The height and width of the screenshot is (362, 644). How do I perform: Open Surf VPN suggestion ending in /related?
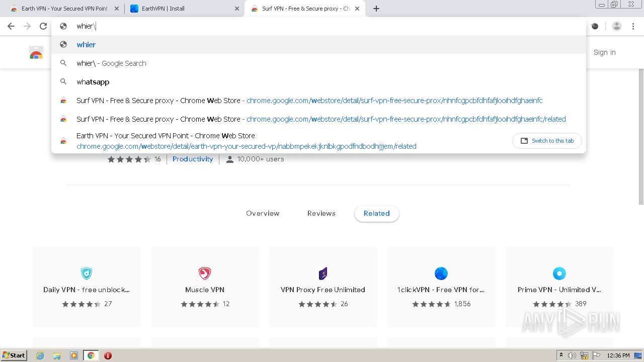coord(318,119)
